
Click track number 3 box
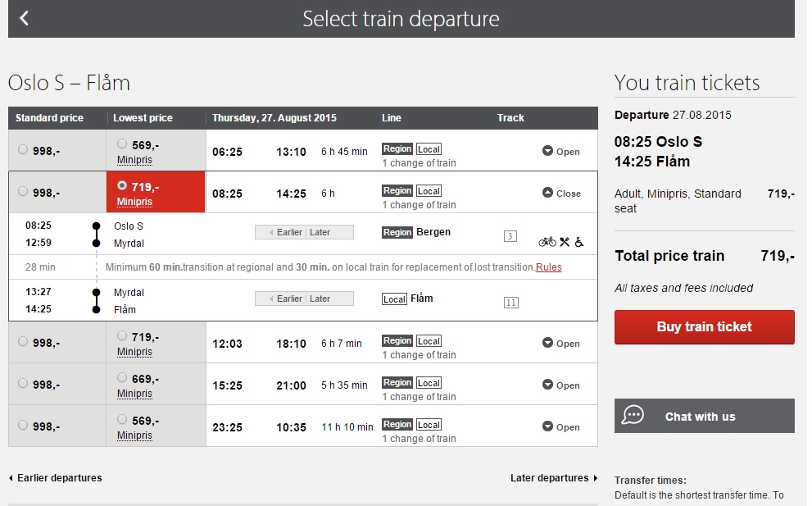click(510, 236)
